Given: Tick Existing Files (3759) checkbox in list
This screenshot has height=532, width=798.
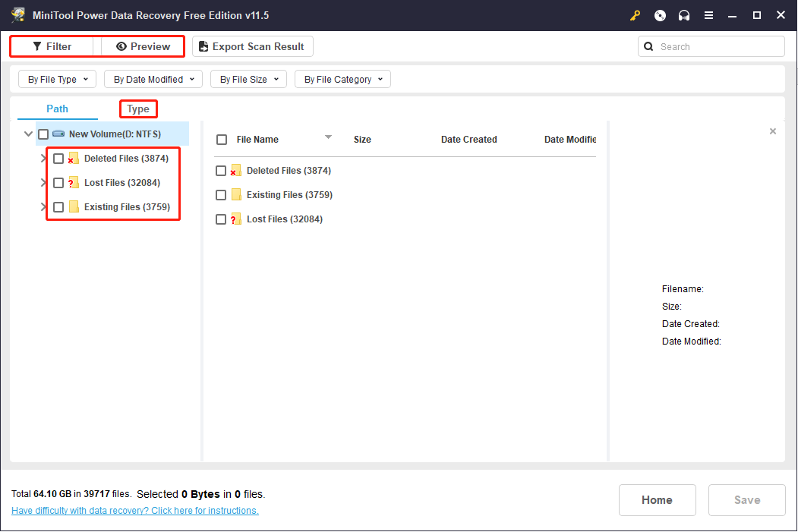Looking at the screenshot, I should tap(221, 195).
